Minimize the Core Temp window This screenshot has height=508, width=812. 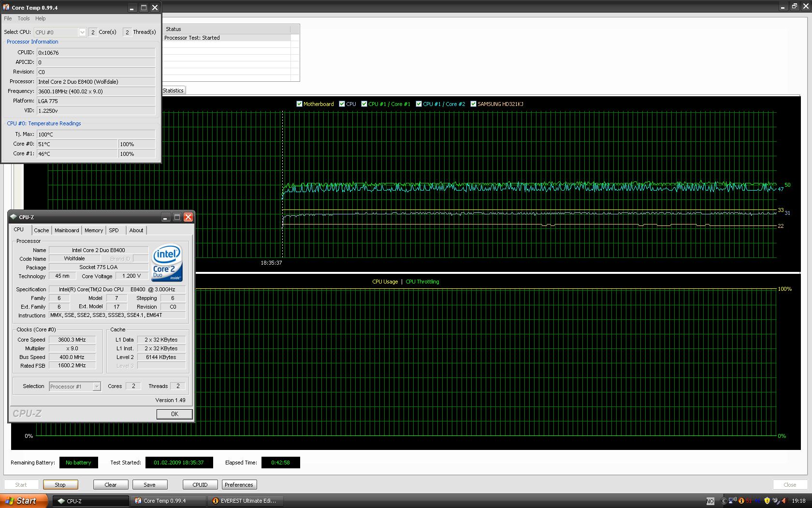132,8
